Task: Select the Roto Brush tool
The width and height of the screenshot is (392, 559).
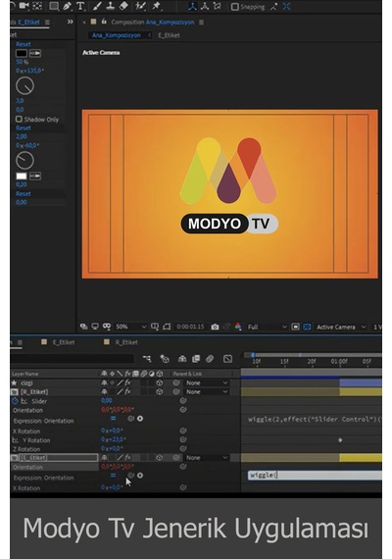Action: [x=140, y=6]
